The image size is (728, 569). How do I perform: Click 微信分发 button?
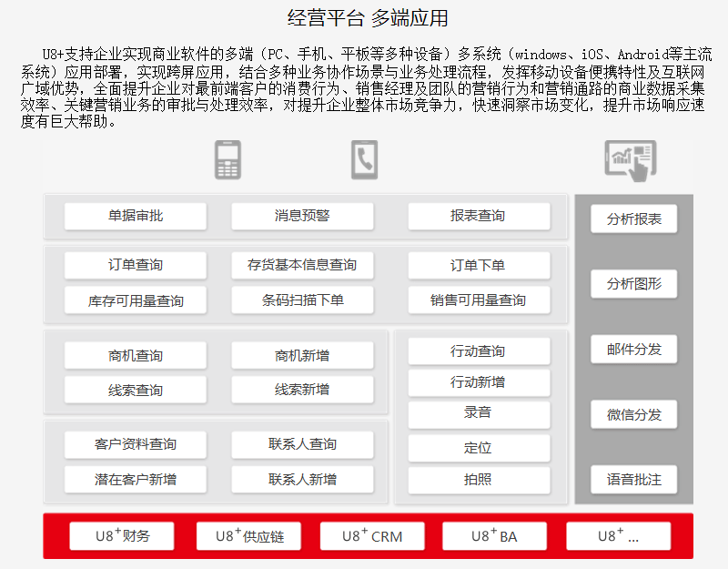tap(633, 415)
